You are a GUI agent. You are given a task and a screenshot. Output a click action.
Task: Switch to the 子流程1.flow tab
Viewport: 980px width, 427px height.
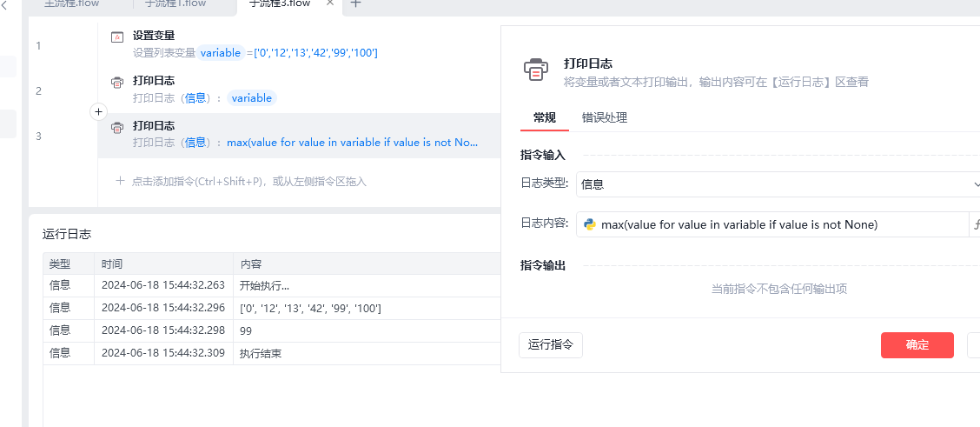click(x=175, y=3)
